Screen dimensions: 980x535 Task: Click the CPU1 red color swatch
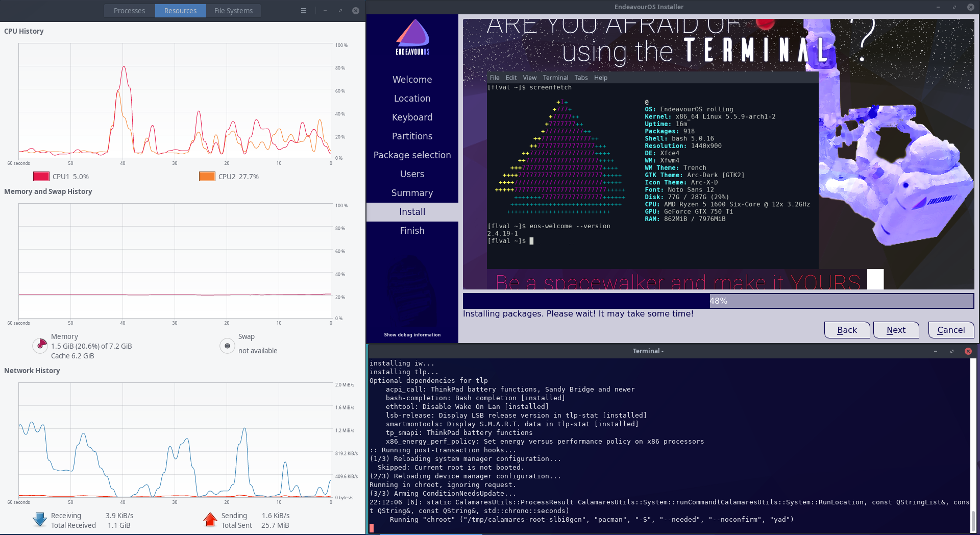click(x=41, y=177)
